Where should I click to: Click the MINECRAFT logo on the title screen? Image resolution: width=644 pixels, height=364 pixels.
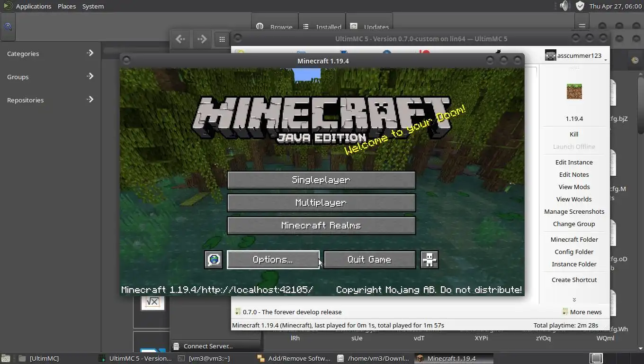[321, 119]
